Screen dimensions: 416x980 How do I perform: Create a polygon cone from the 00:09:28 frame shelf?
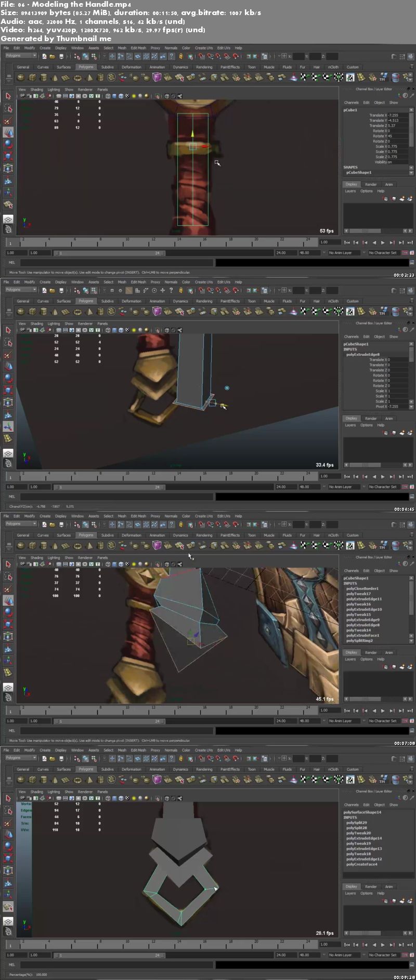[x=55, y=780]
